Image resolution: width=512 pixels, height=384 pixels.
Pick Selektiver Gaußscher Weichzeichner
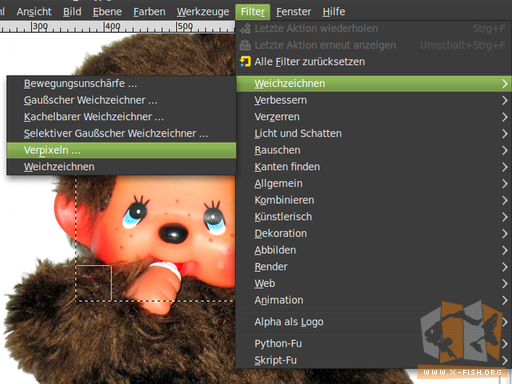(x=121, y=134)
